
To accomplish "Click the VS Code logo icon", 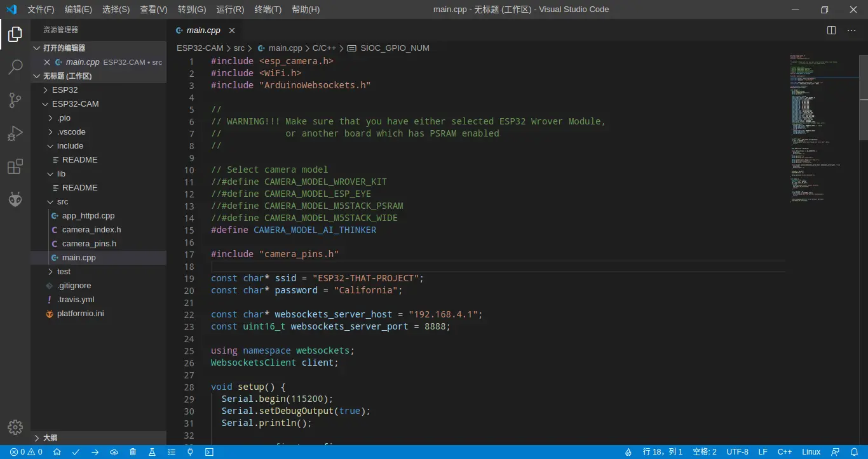I will tap(11, 10).
